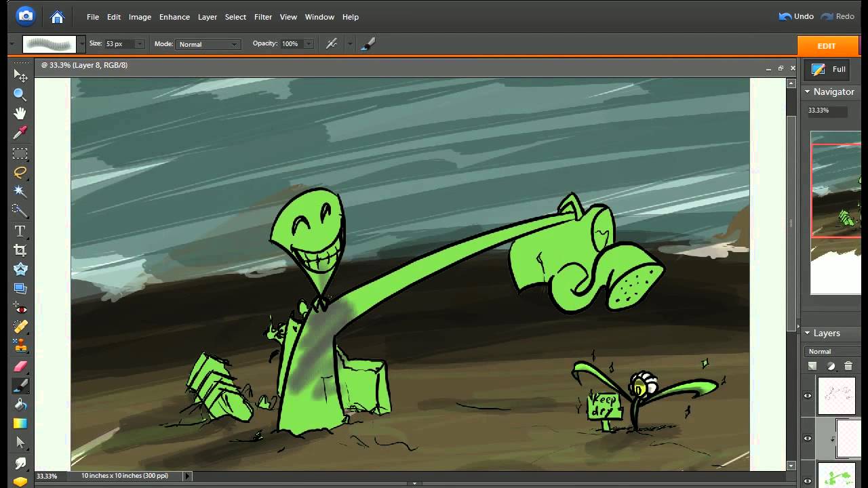This screenshot has height=488, width=868.
Task: Select the Quick Selection brush tool
Action: [20, 211]
